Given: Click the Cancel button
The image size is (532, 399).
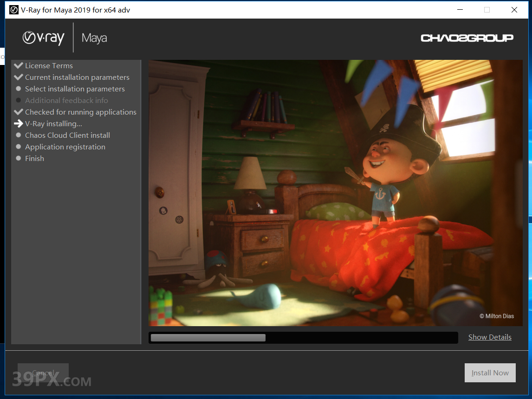Looking at the screenshot, I should click(x=43, y=373).
